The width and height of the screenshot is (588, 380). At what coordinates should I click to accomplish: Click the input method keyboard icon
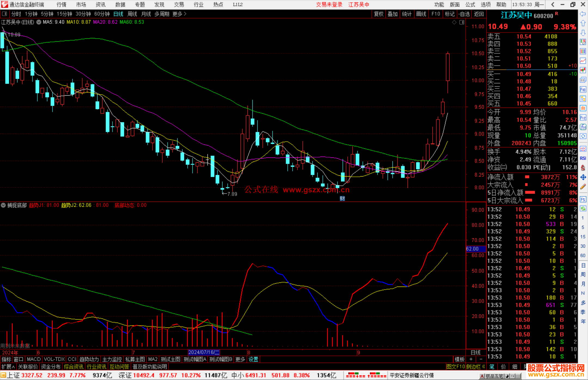click(518, 376)
